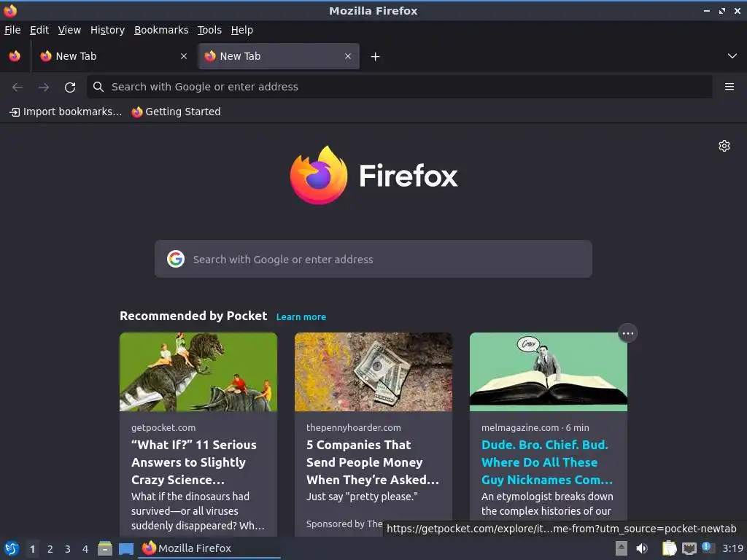Screen dimensions: 747x560
Task: Open the Help menu
Action: [242, 30]
